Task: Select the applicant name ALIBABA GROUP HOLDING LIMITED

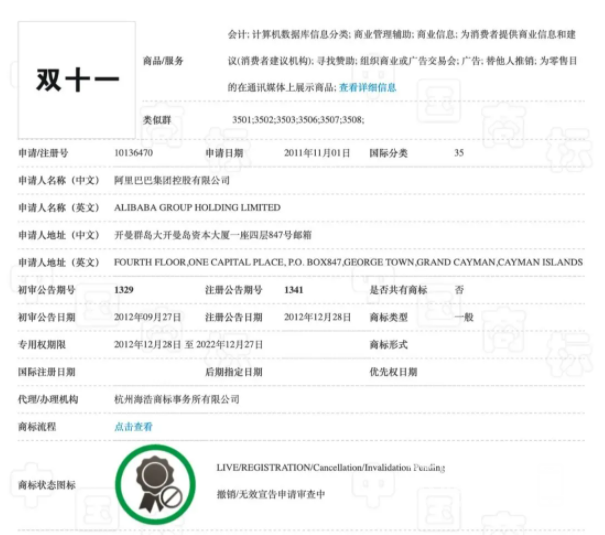Action: [197, 208]
